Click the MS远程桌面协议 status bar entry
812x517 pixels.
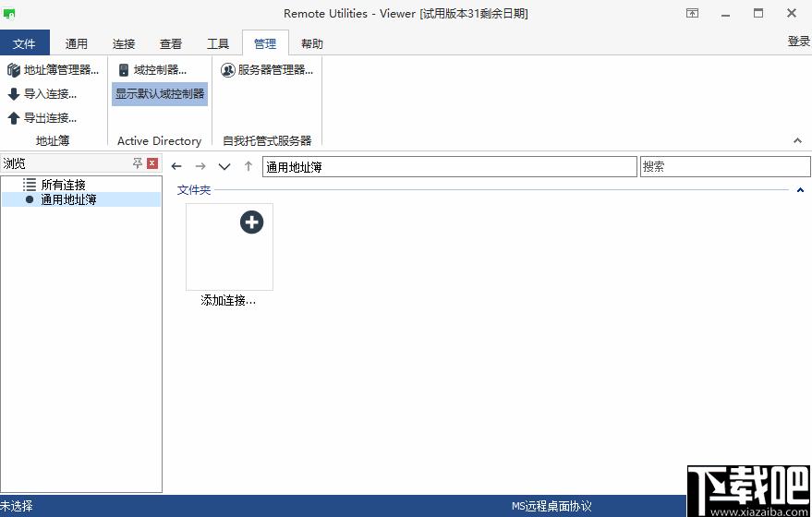(551, 506)
